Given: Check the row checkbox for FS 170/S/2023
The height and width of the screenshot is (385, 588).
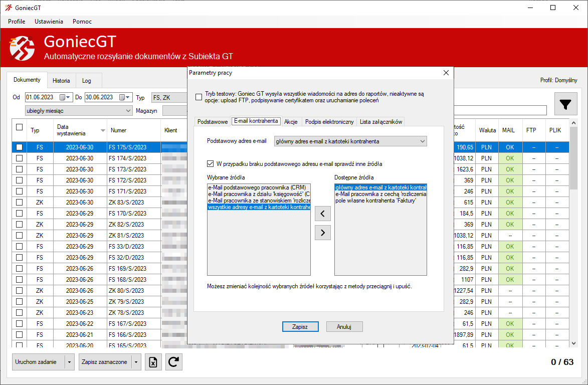Looking at the screenshot, I should pos(20,214).
